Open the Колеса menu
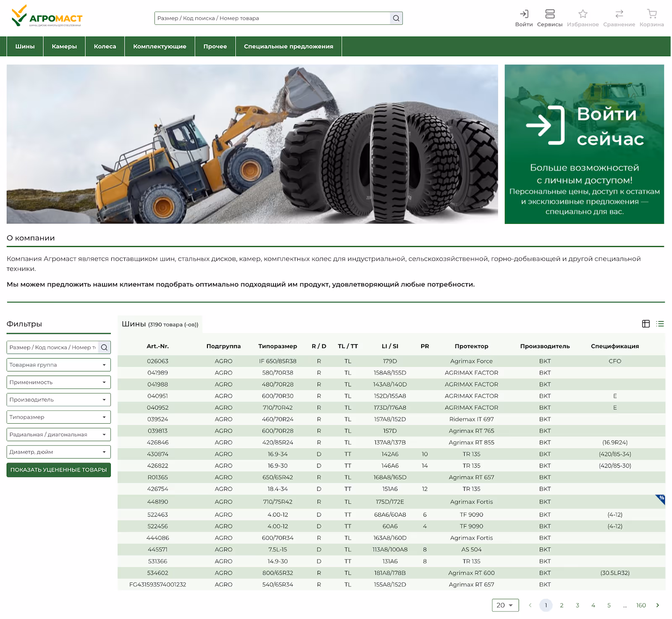Image resolution: width=672 pixels, height=619 pixels. coord(105,46)
